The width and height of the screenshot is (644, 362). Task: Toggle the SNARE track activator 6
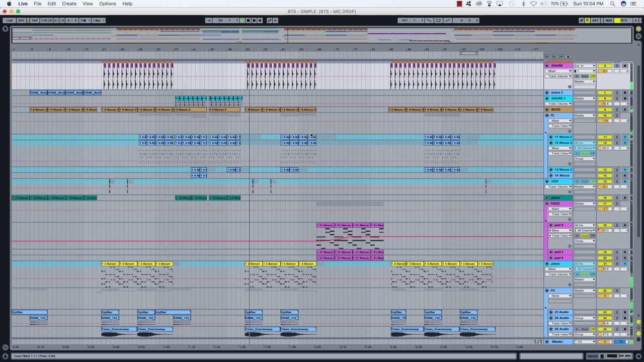click(605, 66)
